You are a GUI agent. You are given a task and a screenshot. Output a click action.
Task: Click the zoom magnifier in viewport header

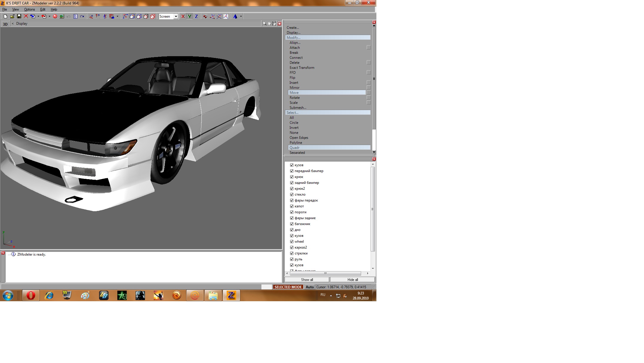click(264, 24)
